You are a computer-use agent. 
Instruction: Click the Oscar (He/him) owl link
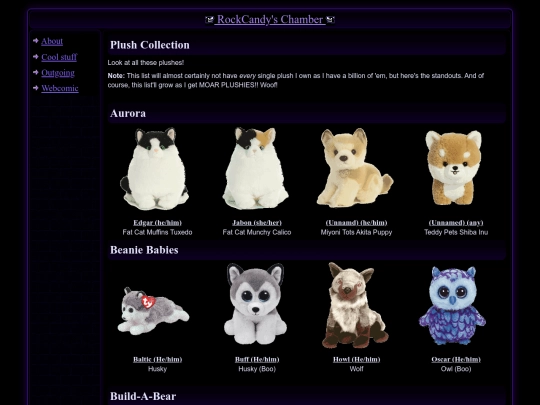pyautogui.click(x=456, y=359)
